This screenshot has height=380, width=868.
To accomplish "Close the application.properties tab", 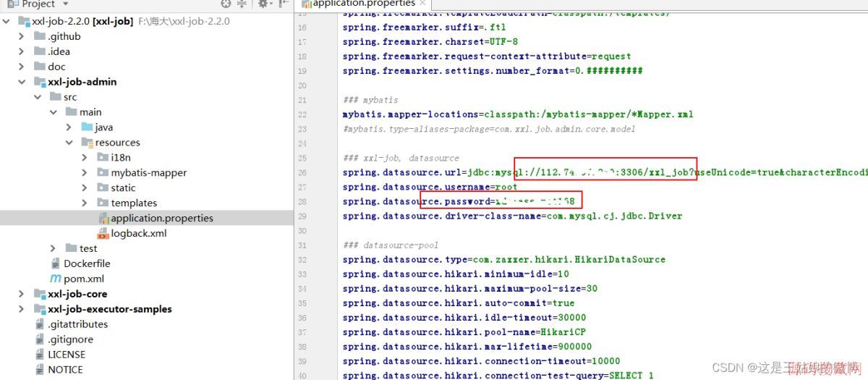I will coord(423,4).
